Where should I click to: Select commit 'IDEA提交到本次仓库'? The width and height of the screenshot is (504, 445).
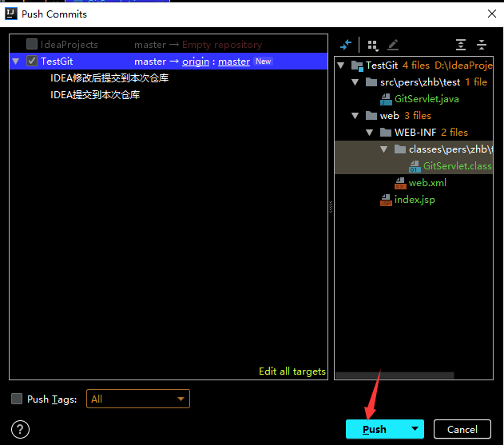tap(95, 94)
